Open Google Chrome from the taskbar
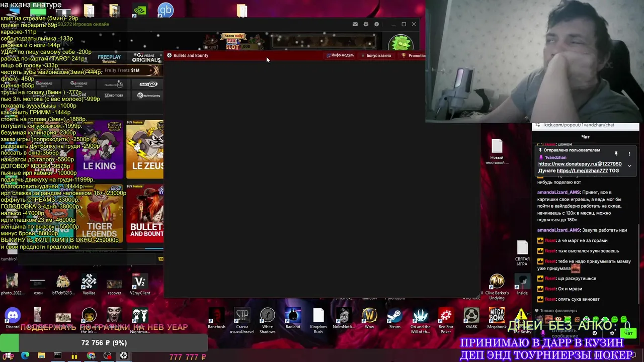The height and width of the screenshot is (362, 644). coord(91,356)
